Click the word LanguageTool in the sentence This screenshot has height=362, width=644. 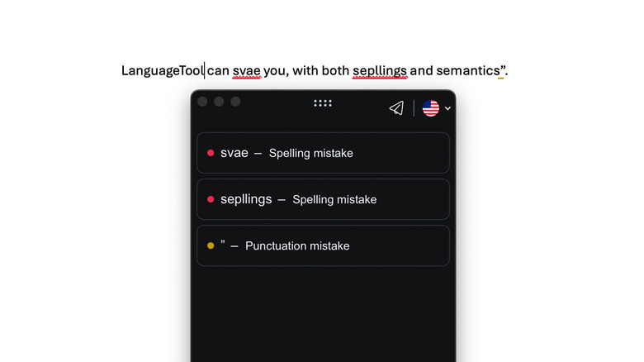[162, 71]
